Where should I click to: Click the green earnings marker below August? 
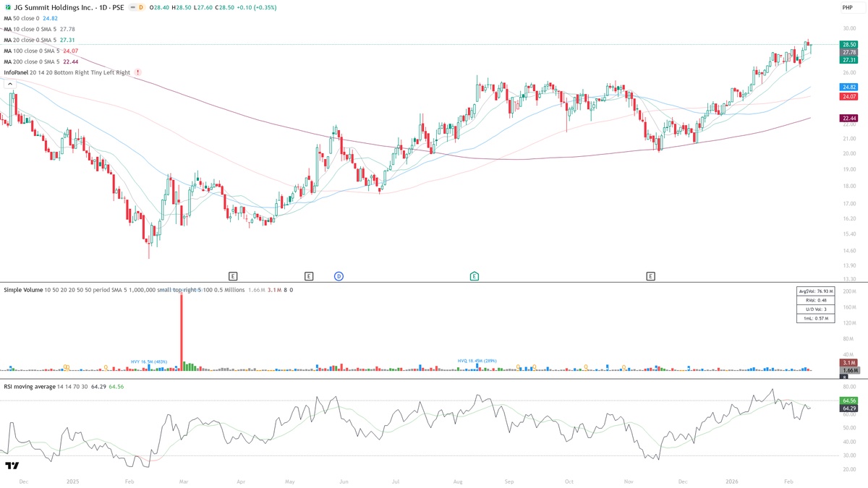pos(475,276)
